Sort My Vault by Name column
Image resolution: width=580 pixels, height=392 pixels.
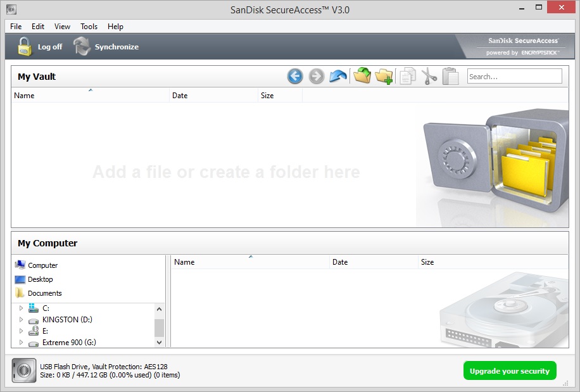coord(91,95)
